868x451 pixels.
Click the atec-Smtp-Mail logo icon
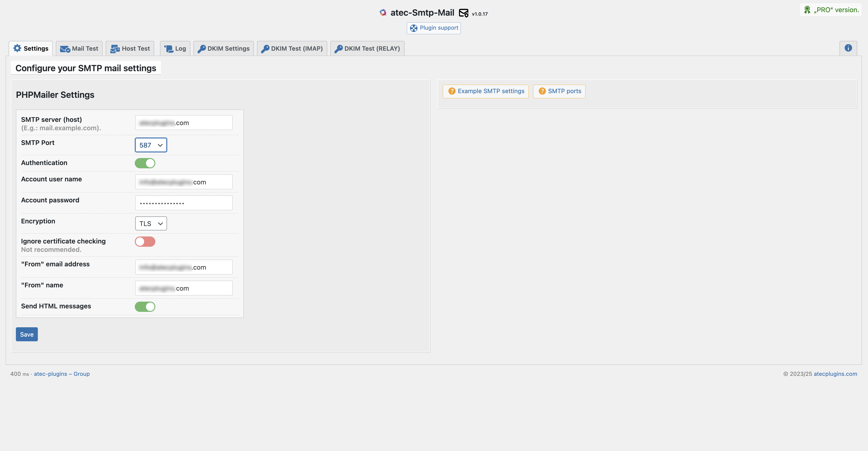point(383,13)
